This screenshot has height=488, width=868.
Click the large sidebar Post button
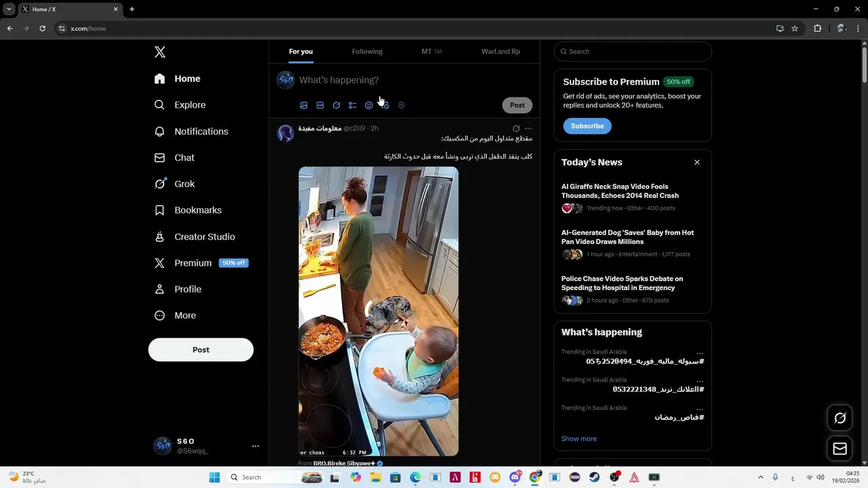(x=201, y=350)
